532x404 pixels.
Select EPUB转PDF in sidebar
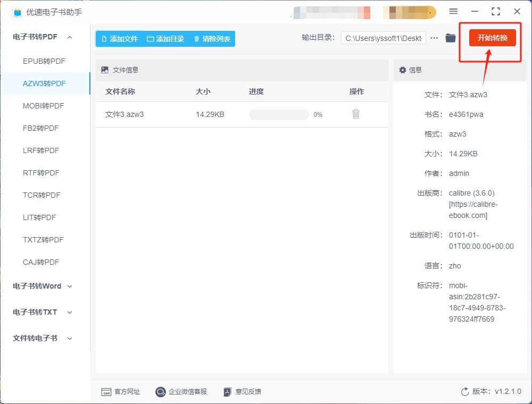(44, 61)
